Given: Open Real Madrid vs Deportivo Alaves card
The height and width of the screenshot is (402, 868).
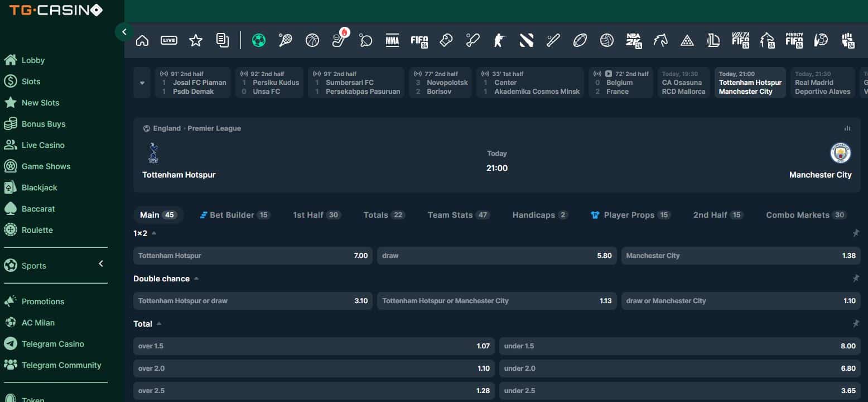Looking at the screenshot, I should pyautogui.click(x=823, y=83).
